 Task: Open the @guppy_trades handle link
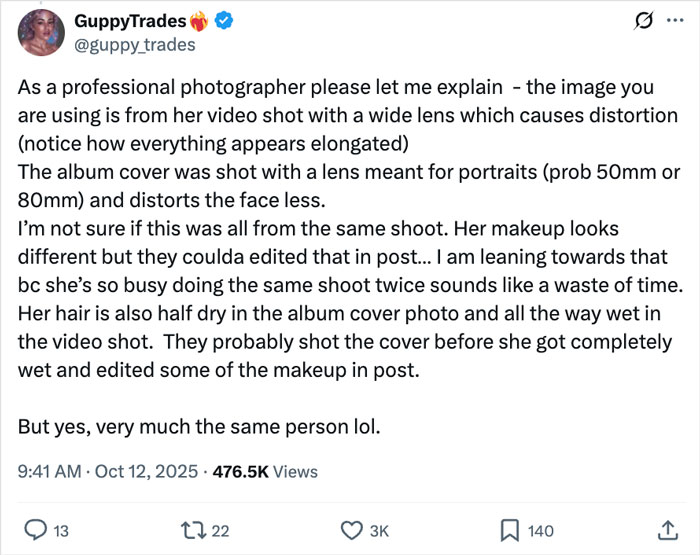pos(135,44)
